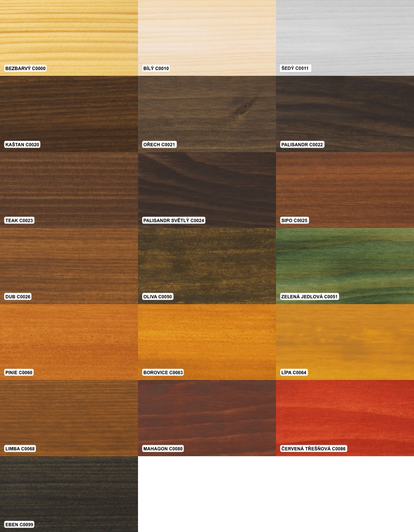The image size is (414, 532).
Task: Choose the Limba C0068 color sample
Action: coord(69,416)
